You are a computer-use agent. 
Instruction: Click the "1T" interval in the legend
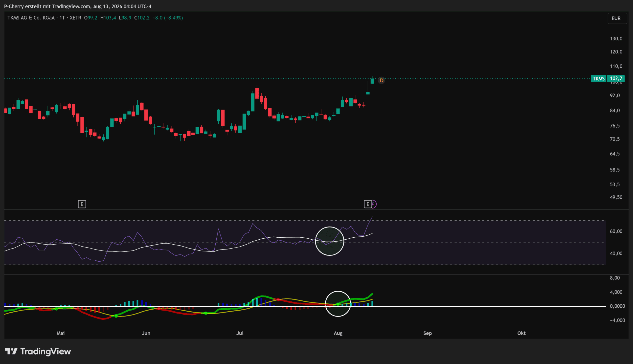point(62,18)
